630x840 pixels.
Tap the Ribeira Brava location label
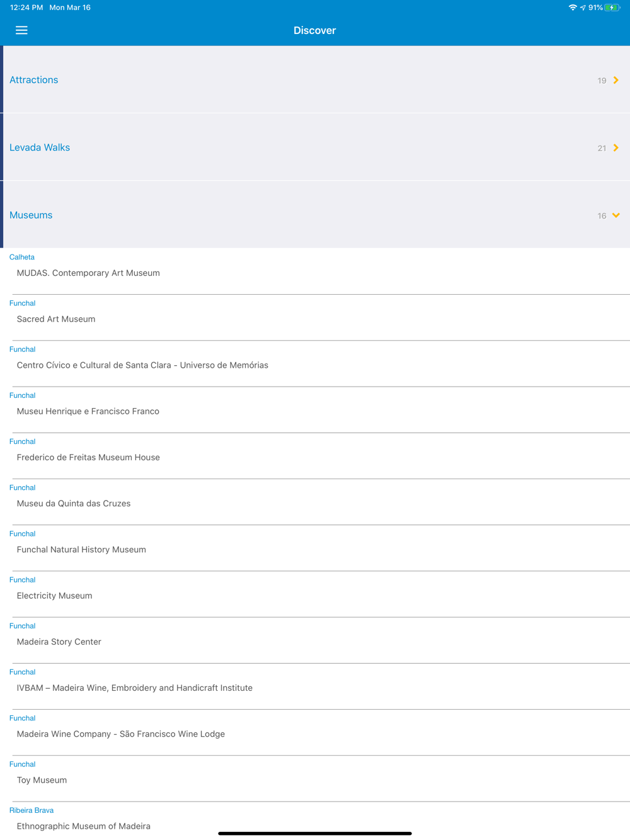click(31, 810)
